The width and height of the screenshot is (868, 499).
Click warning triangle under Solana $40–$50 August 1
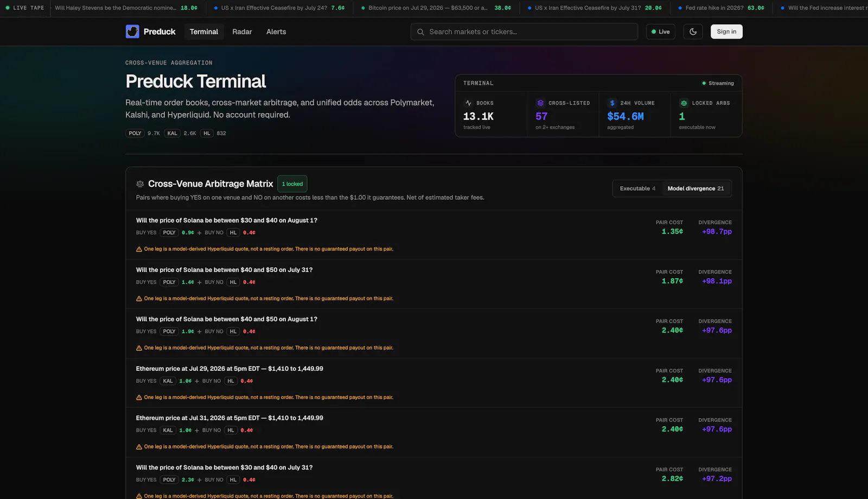coord(139,348)
